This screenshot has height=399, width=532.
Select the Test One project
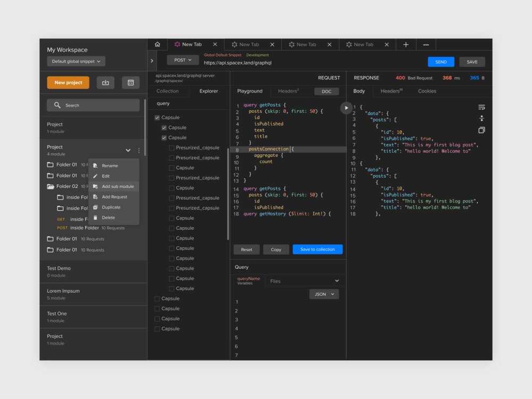[x=94, y=317]
